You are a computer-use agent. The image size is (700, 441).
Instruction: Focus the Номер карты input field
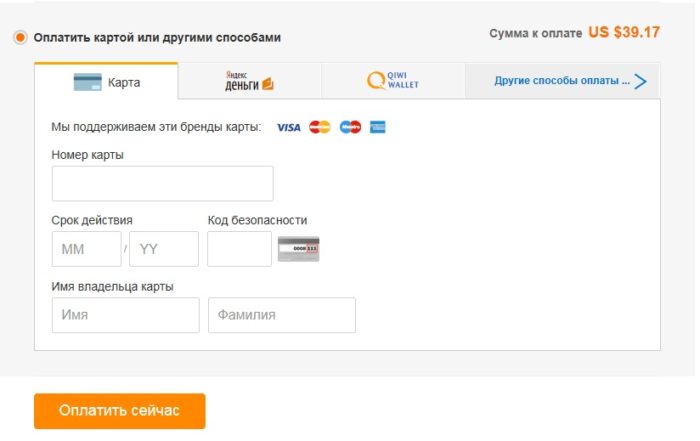(x=162, y=183)
